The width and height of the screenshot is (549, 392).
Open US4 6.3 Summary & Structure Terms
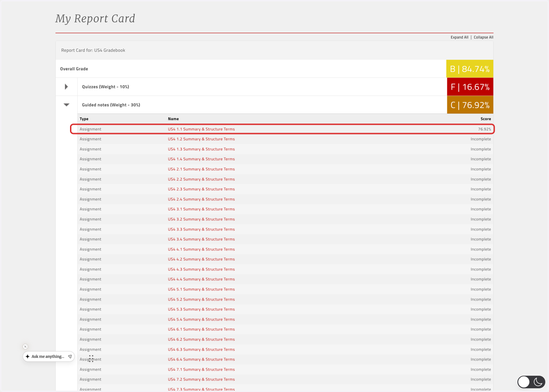pyautogui.click(x=201, y=349)
